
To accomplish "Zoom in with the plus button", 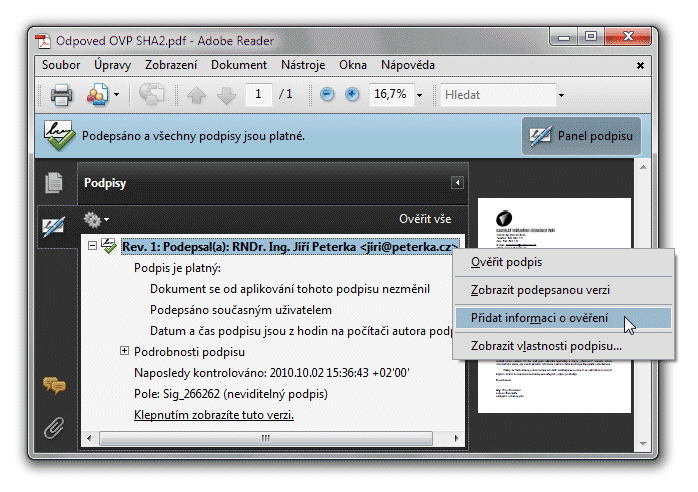I will pos(352,94).
